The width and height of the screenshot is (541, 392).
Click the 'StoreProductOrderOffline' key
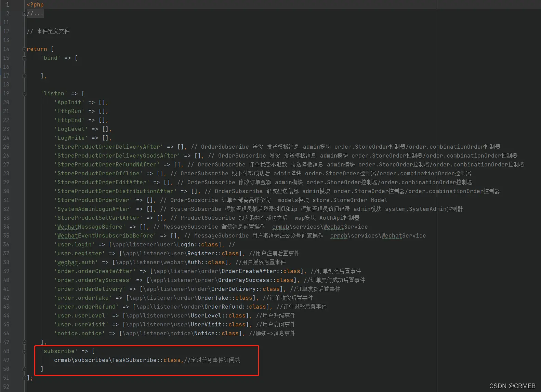[98, 174]
